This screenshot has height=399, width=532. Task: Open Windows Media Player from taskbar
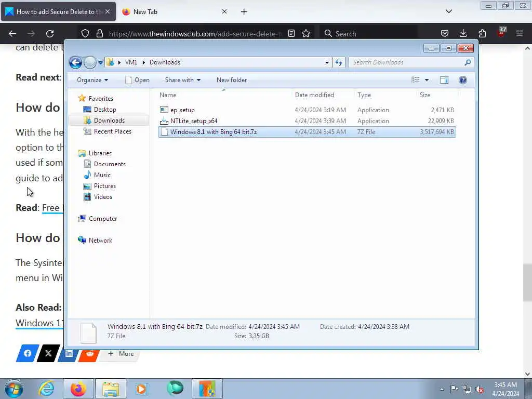pos(142,389)
